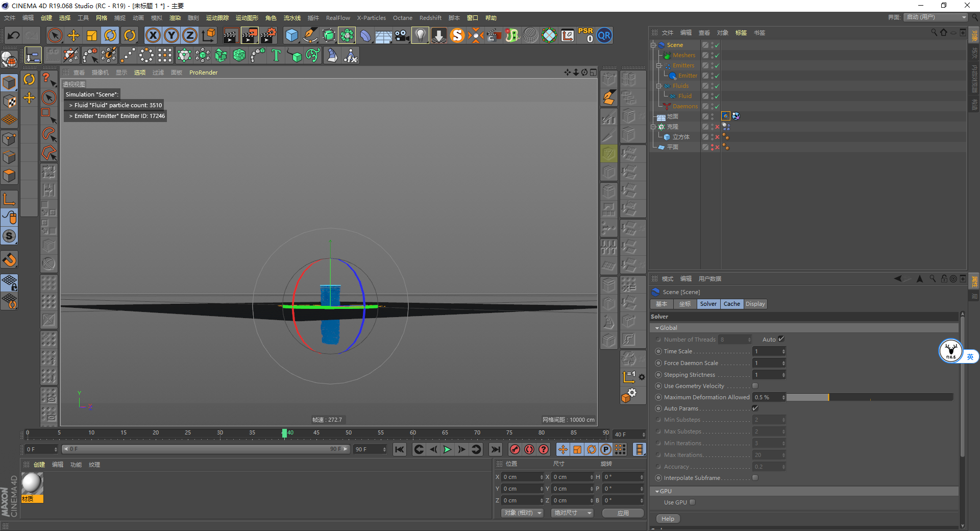Open the 界面 layout dropdown
Image resolution: width=980 pixels, height=531 pixels.
click(x=936, y=17)
